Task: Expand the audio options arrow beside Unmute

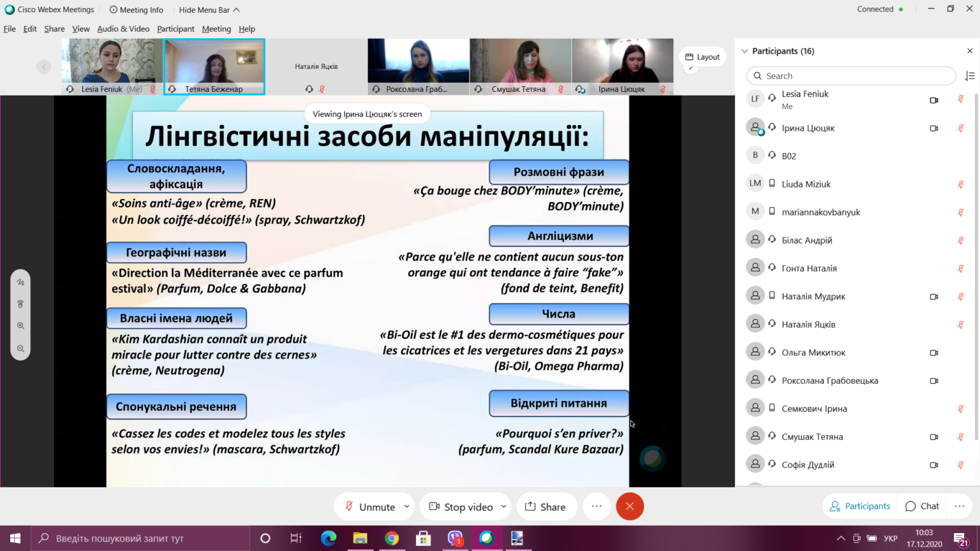Action: click(x=406, y=506)
